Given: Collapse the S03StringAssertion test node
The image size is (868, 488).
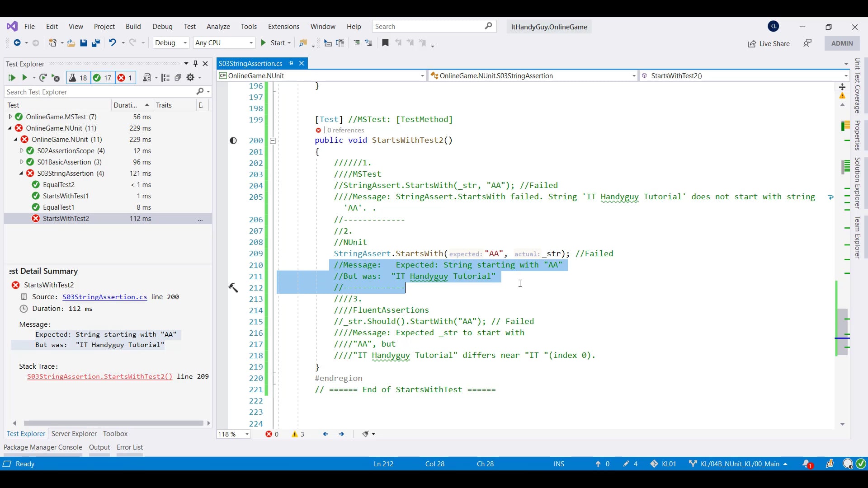Looking at the screenshot, I should [21, 174].
